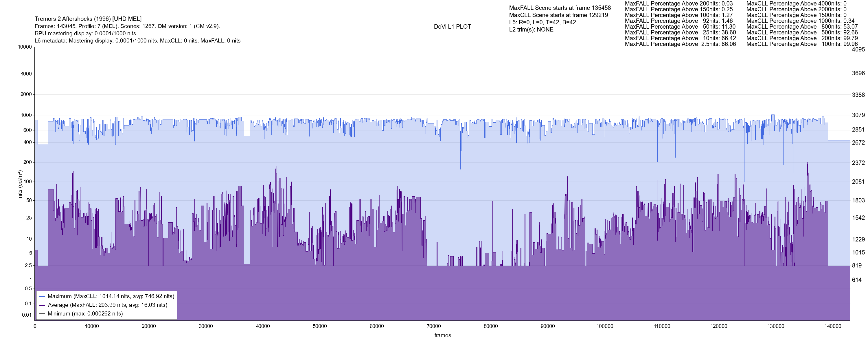Click the Tremors 2 Aftershocks title text
868x347 pixels.
pyautogui.click(x=88, y=19)
